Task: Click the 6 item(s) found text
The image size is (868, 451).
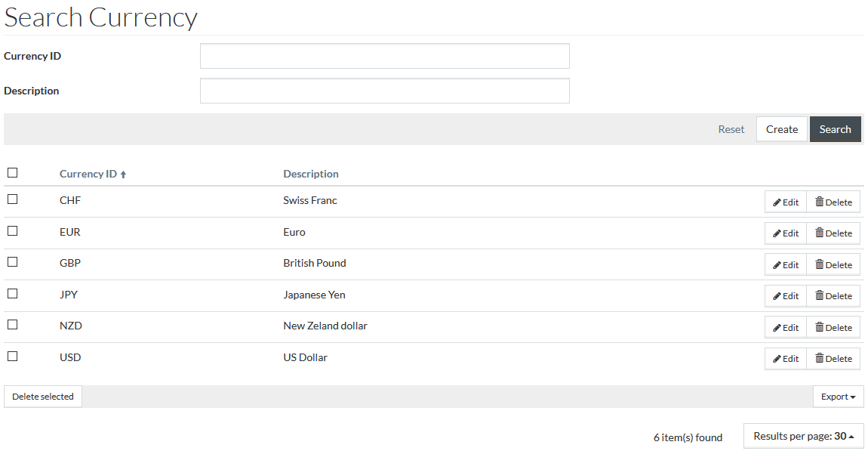Action: tap(688, 437)
